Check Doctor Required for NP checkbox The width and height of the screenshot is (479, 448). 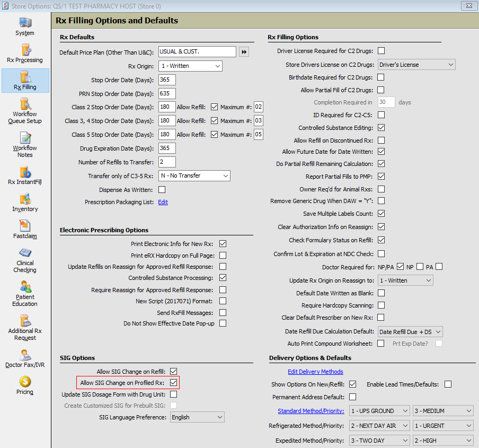tap(420, 267)
